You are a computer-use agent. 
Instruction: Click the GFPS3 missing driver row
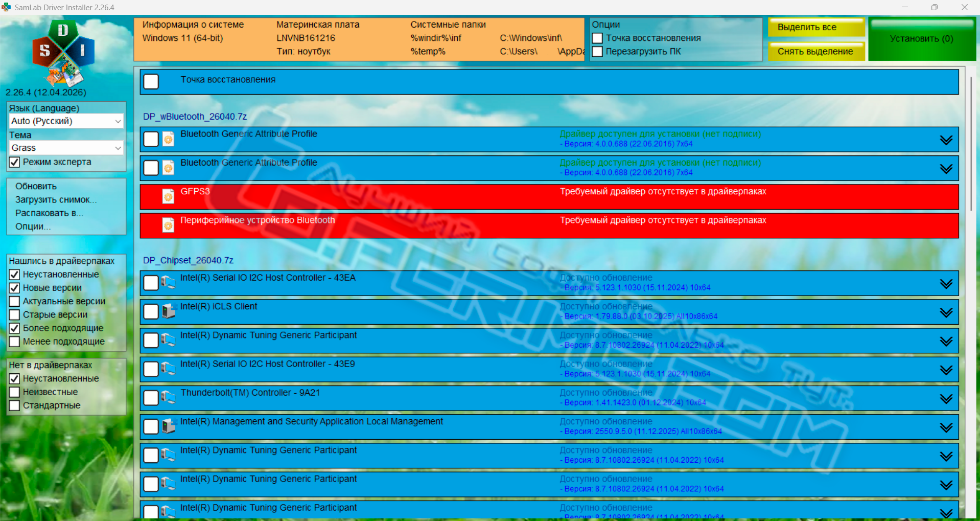click(x=549, y=197)
